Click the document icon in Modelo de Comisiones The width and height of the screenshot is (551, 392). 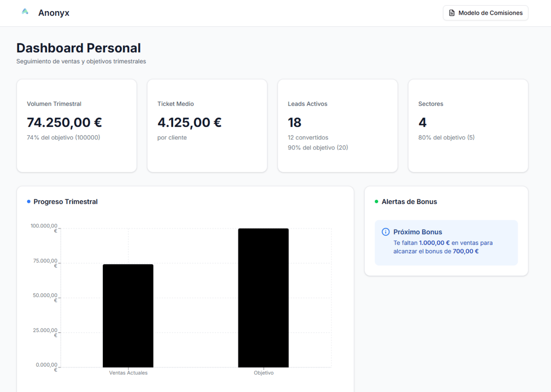(x=452, y=13)
